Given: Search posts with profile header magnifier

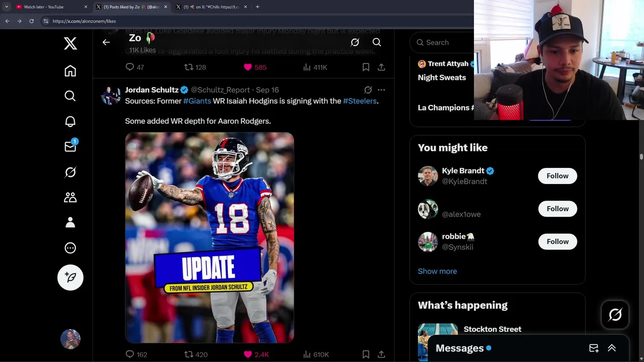Looking at the screenshot, I should click(377, 42).
